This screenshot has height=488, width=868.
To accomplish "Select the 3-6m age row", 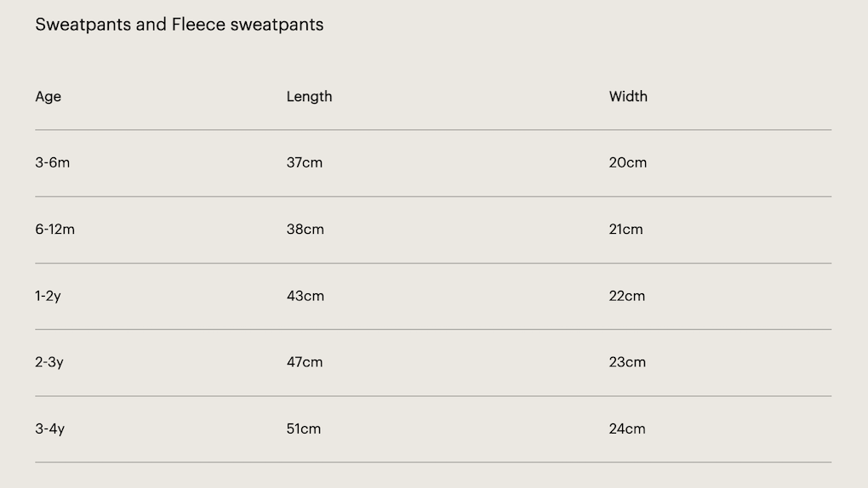I will (x=53, y=162).
